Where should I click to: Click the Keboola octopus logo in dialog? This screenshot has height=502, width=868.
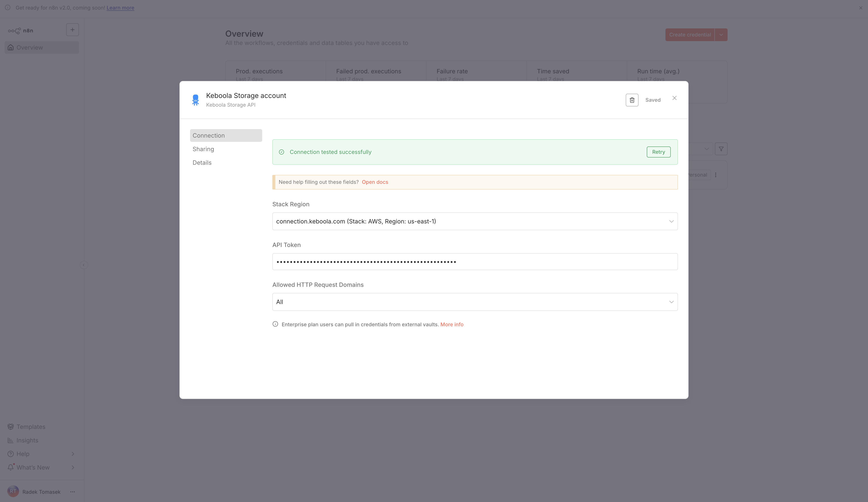point(196,100)
